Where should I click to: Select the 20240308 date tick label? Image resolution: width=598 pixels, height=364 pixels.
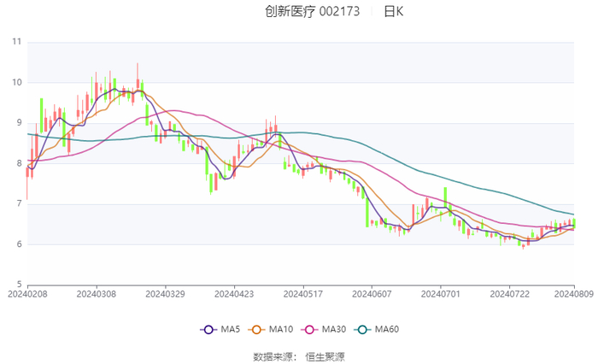[96, 293]
